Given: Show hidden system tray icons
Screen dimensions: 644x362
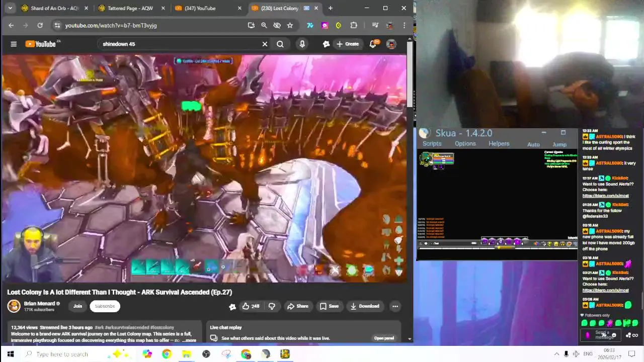Looking at the screenshot, I should [556, 354].
